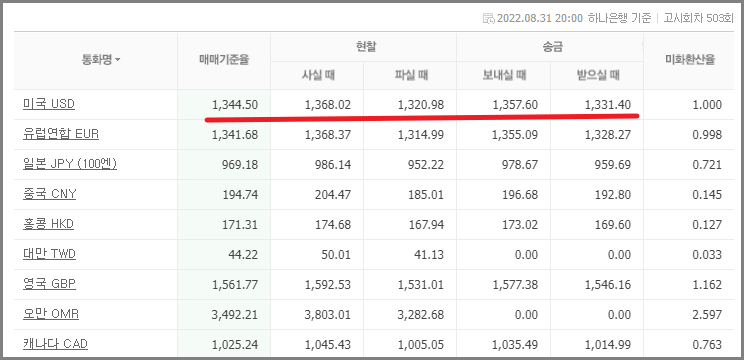Select the JPY cash buy rate 986.14
The width and height of the screenshot is (744, 360).
tap(333, 165)
